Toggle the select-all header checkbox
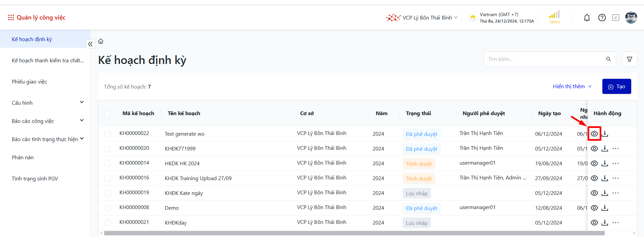The height and width of the screenshot is (237, 644). point(108,114)
